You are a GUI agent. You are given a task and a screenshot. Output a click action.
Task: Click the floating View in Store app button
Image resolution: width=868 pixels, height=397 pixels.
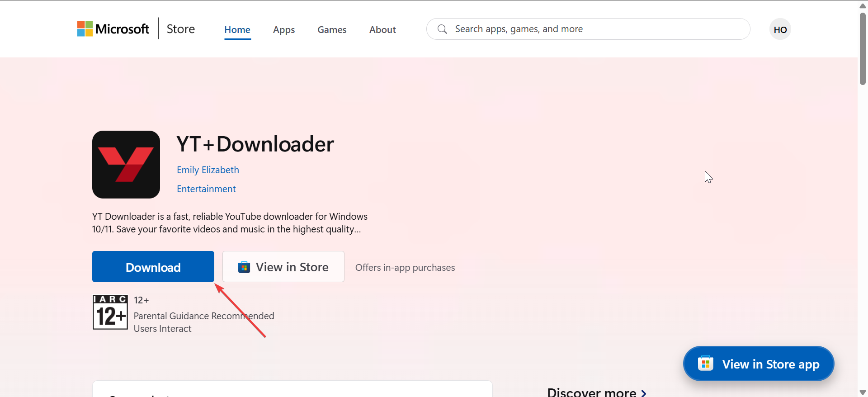[x=759, y=364]
